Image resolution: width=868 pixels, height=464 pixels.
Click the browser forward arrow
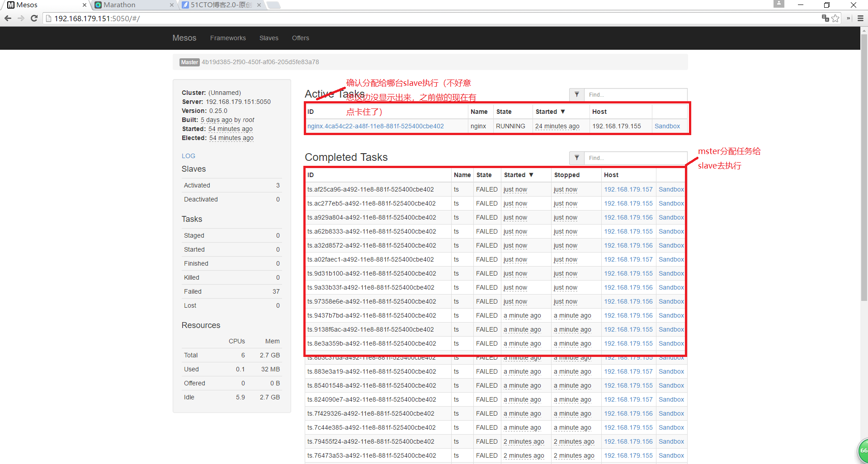[21, 19]
